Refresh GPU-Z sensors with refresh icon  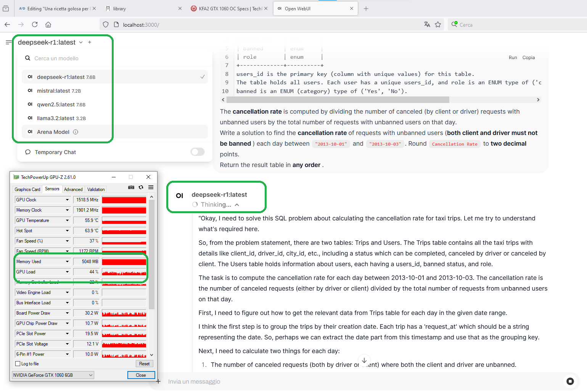pos(141,187)
